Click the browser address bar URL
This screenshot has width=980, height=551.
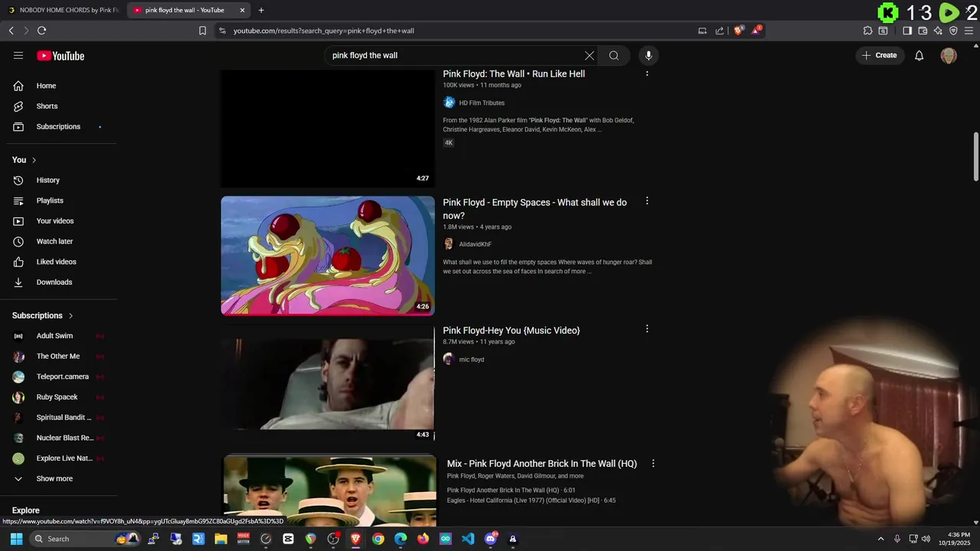pos(324,31)
